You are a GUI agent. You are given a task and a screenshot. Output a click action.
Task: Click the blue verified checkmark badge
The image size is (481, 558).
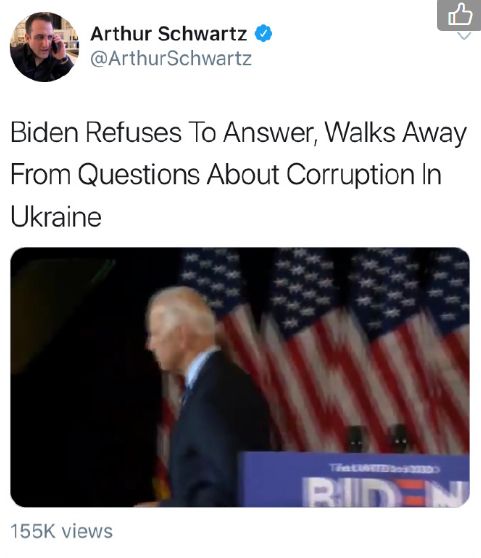pyautogui.click(x=263, y=33)
